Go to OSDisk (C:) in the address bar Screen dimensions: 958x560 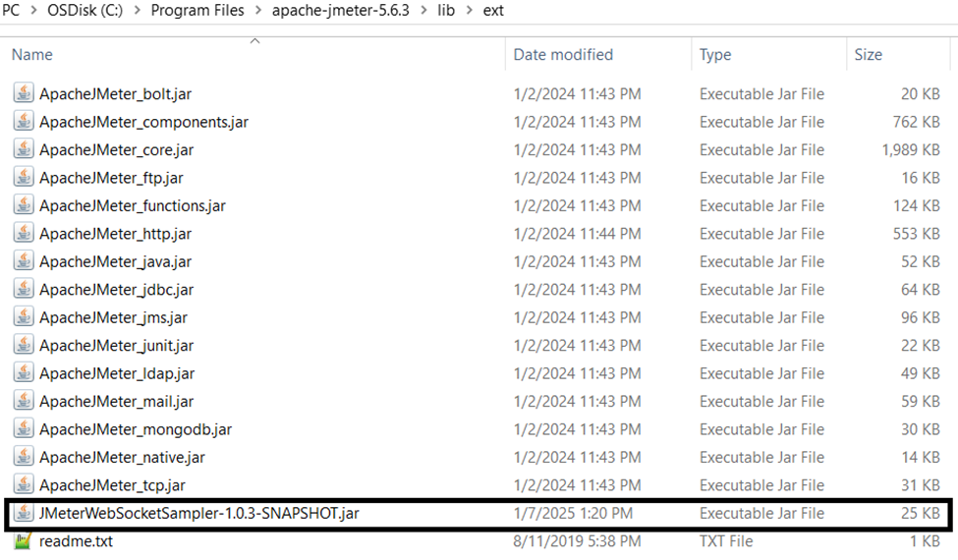pos(85,11)
